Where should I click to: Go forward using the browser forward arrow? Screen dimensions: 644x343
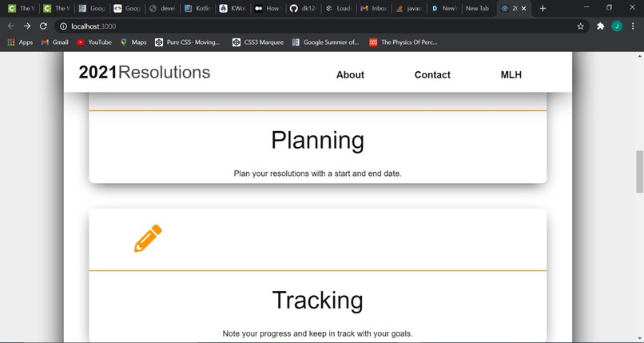(x=27, y=26)
